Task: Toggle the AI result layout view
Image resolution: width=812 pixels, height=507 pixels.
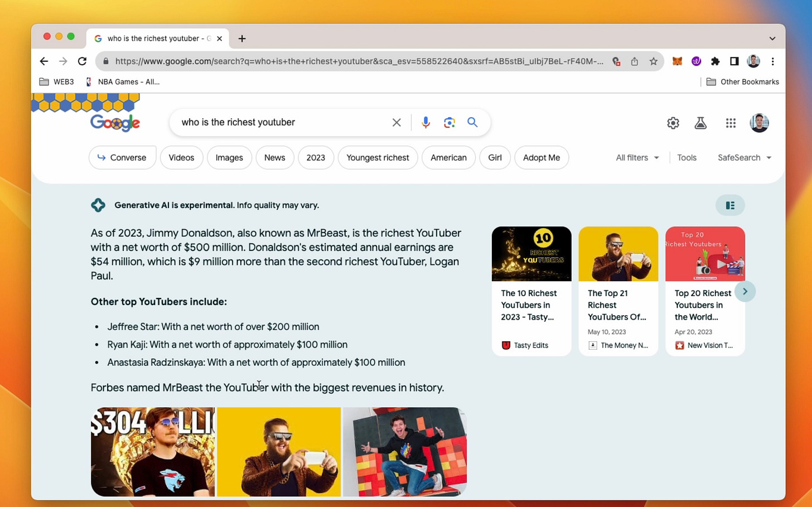Action: 730,205
